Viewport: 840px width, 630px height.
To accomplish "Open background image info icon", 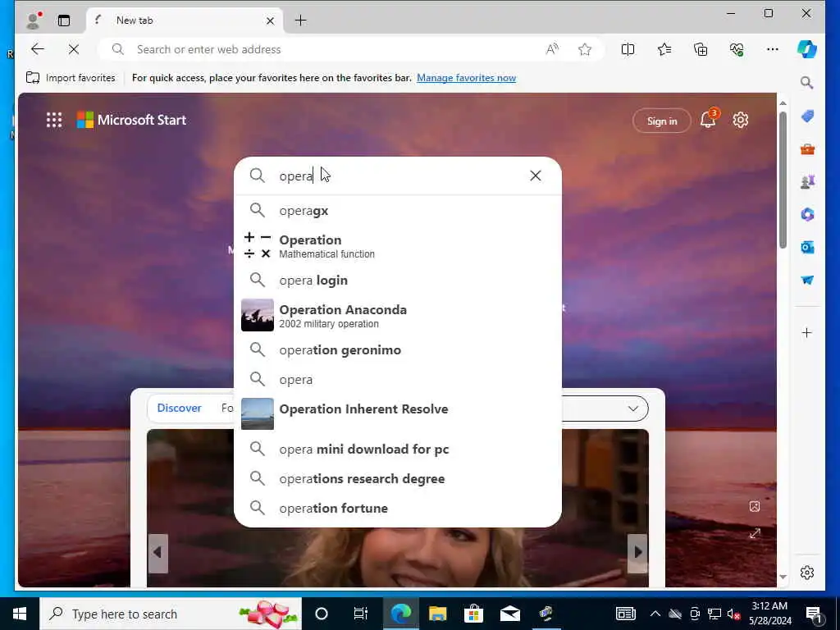I will click(x=755, y=506).
